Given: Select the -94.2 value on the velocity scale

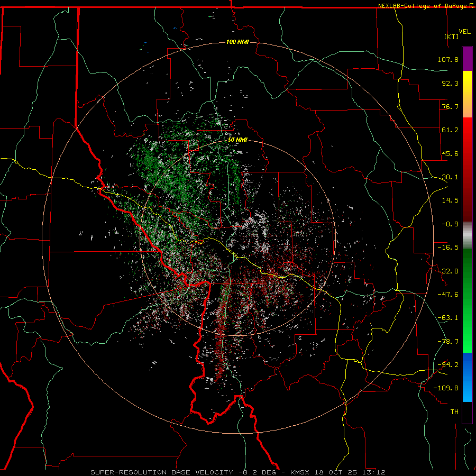Looking at the screenshot, I should pos(448,365).
